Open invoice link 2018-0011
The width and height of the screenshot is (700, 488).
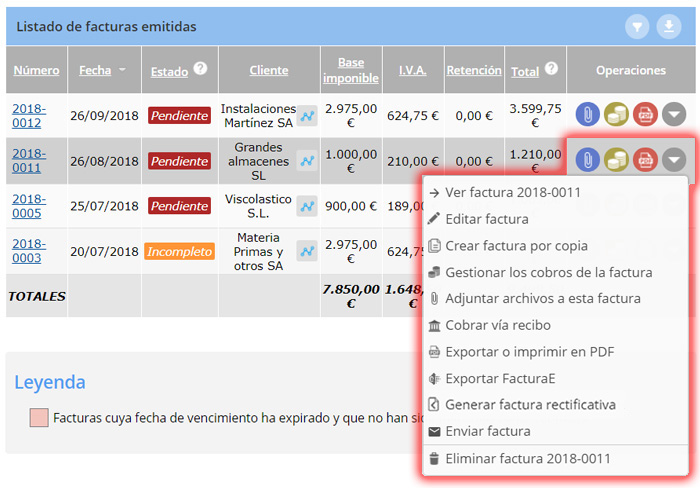click(29, 161)
